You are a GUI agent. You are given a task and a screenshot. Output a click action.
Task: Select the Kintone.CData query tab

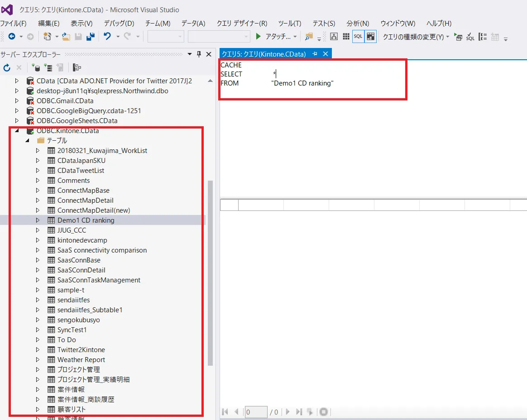(x=263, y=54)
